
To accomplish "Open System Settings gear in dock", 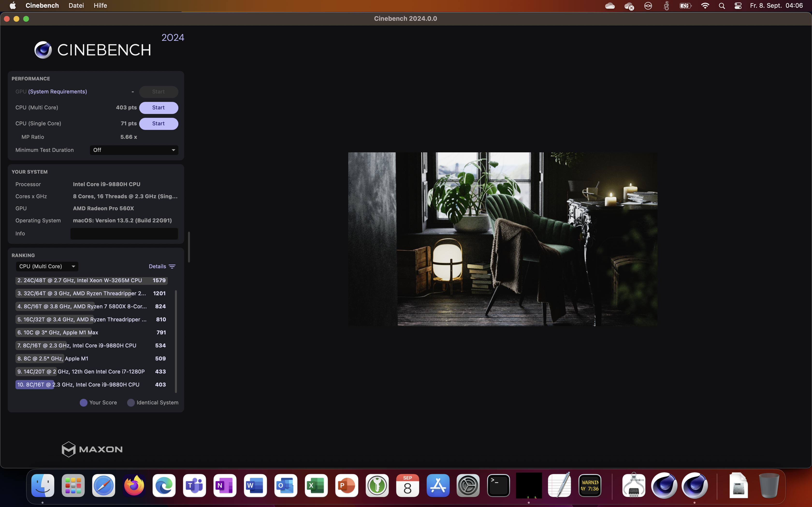I will 468,486.
